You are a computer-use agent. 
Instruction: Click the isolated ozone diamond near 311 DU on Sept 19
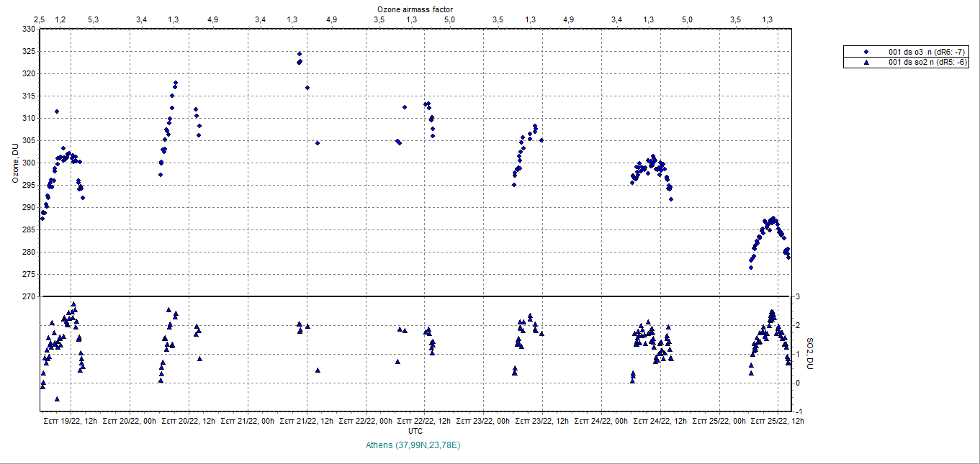57,112
